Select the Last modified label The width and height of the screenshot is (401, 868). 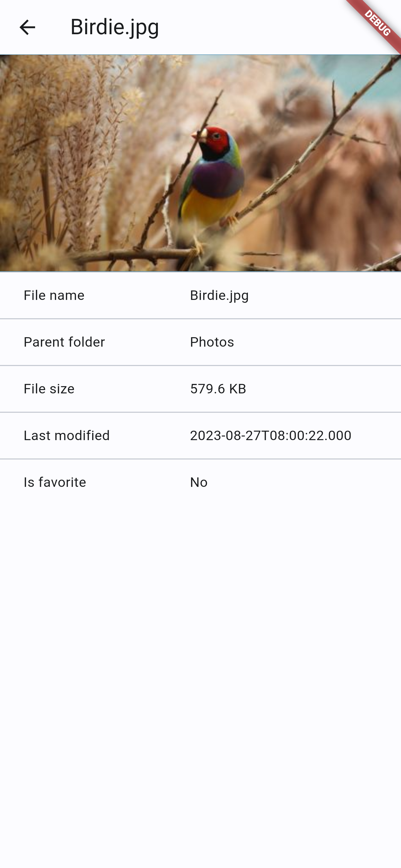click(x=67, y=436)
